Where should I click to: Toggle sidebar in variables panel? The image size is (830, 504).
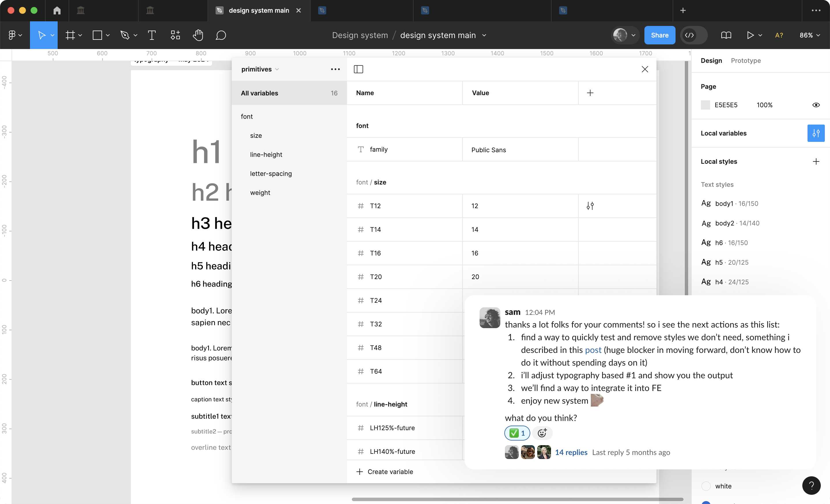click(x=359, y=69)
